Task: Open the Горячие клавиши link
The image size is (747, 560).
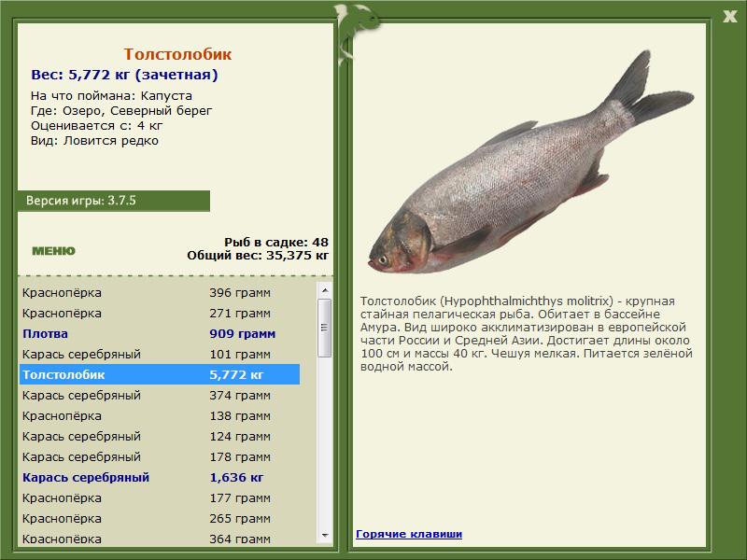Action: tap(409, 534)
